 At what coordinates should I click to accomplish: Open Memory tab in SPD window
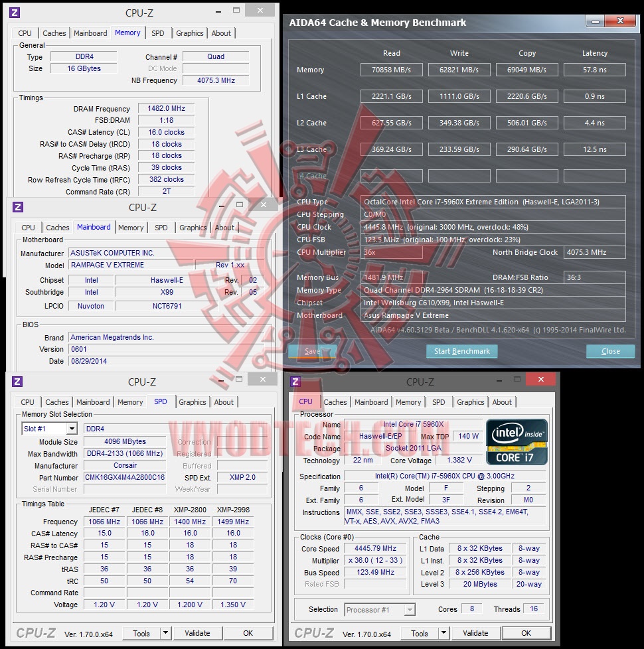[130, 402]
